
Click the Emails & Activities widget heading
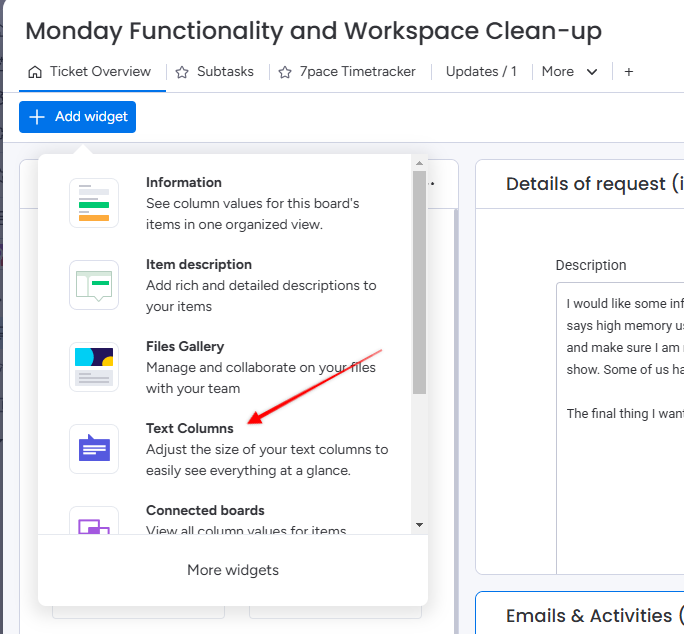pyautogui.click(x=594, y=616)
